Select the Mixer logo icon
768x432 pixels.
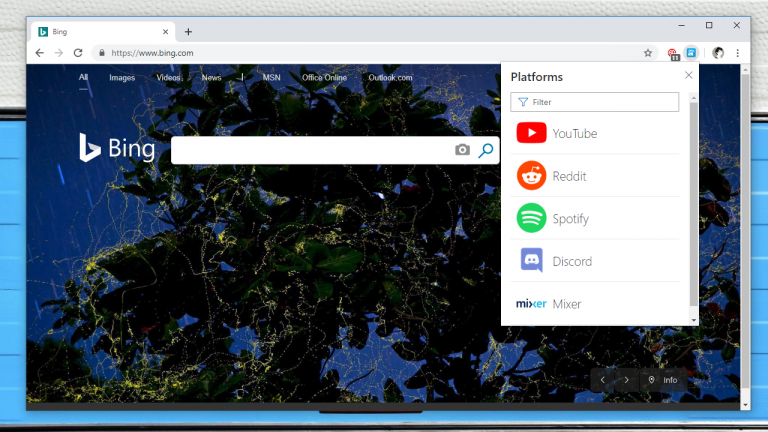click(531, 304)
